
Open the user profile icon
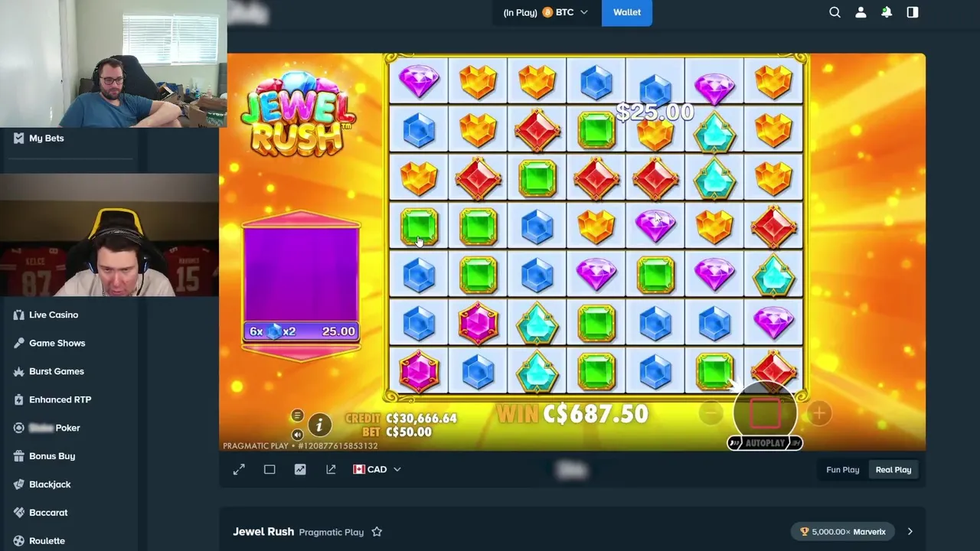(x=861, y=12)
